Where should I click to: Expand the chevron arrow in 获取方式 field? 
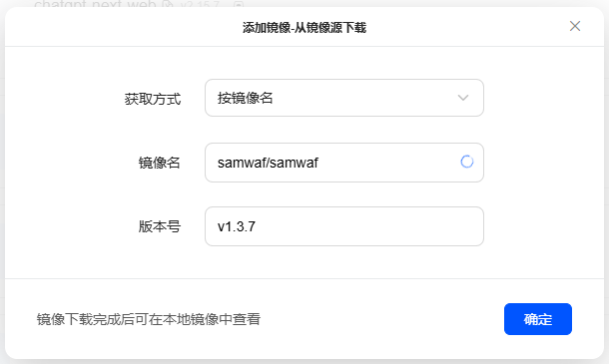click(x=463, y=98)
